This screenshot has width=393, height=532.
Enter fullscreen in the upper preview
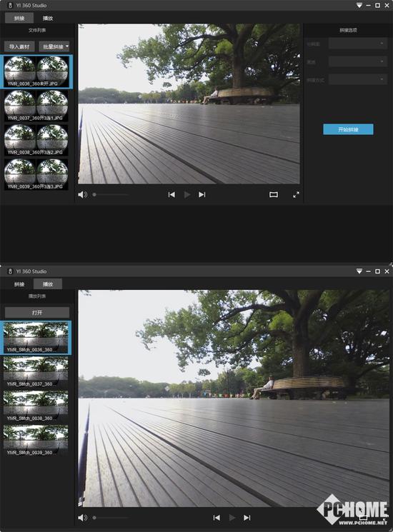pyautogui.click(x=296, y=194)
